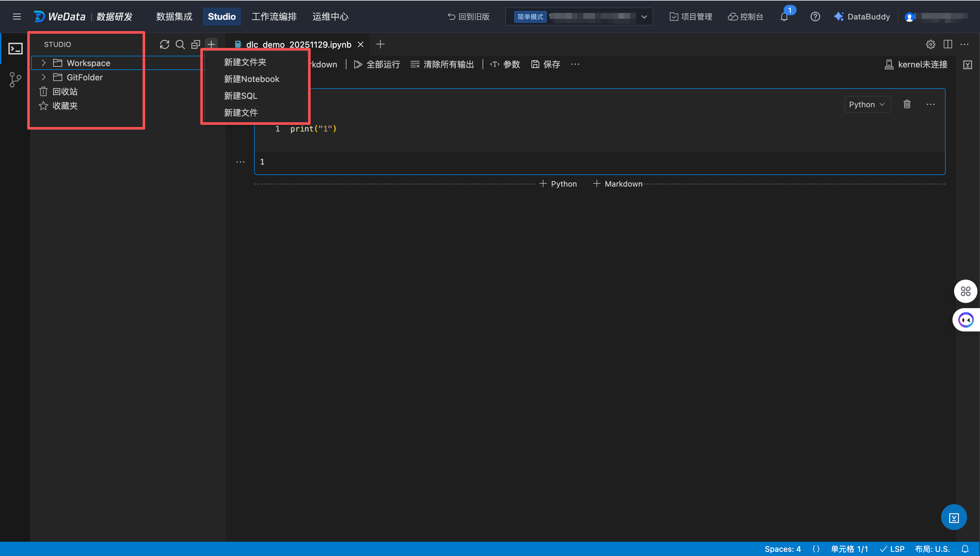Delete the Python cell with trash icon
Screen dimensions: 980x556
(907, 104)
